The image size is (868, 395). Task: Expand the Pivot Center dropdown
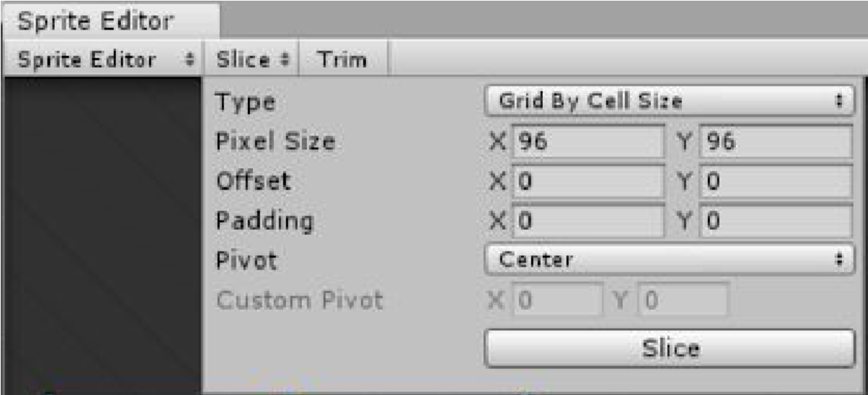pos(669,259)
